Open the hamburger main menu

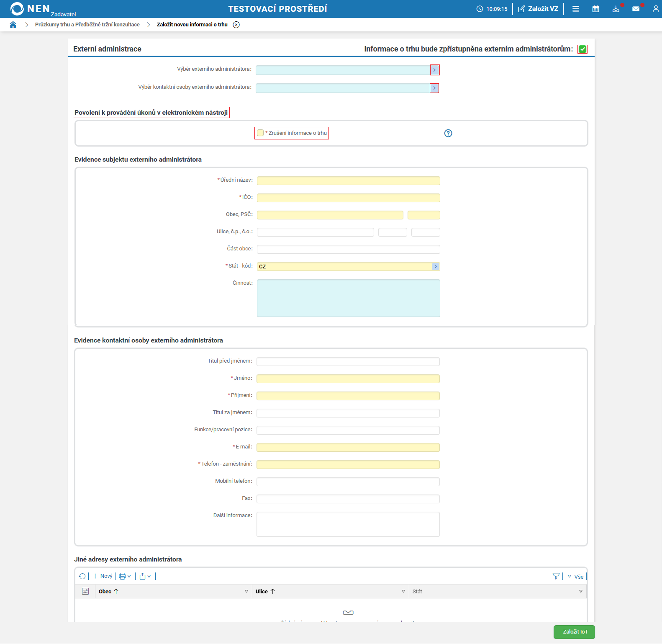coord(575,9)
